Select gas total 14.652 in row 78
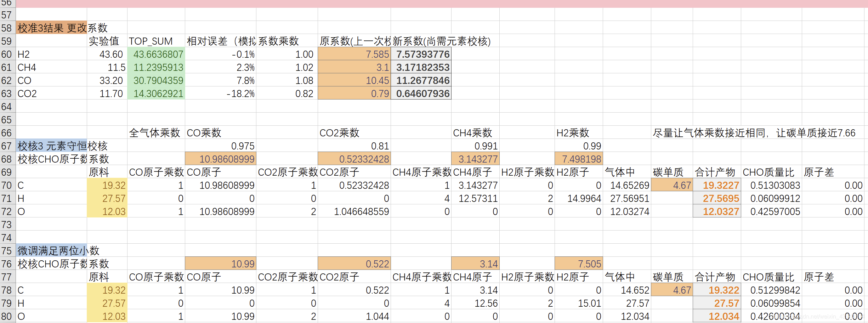 tap(627, 290)
